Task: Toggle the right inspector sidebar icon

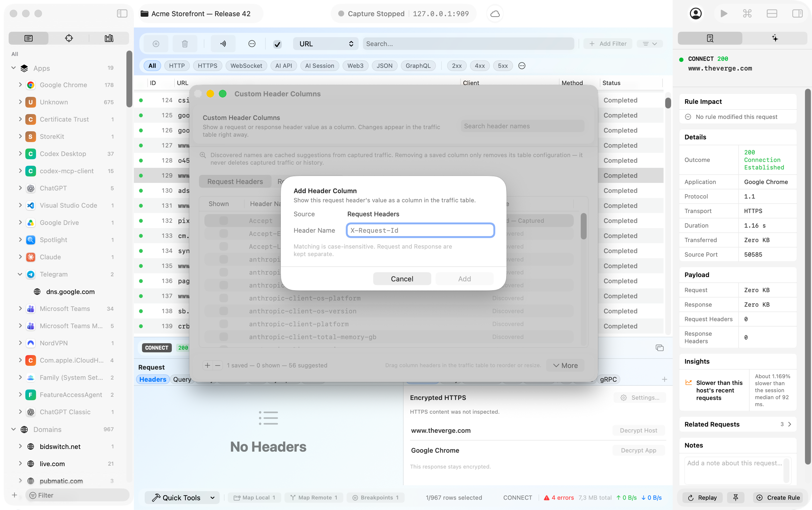Action: (797, 14)
